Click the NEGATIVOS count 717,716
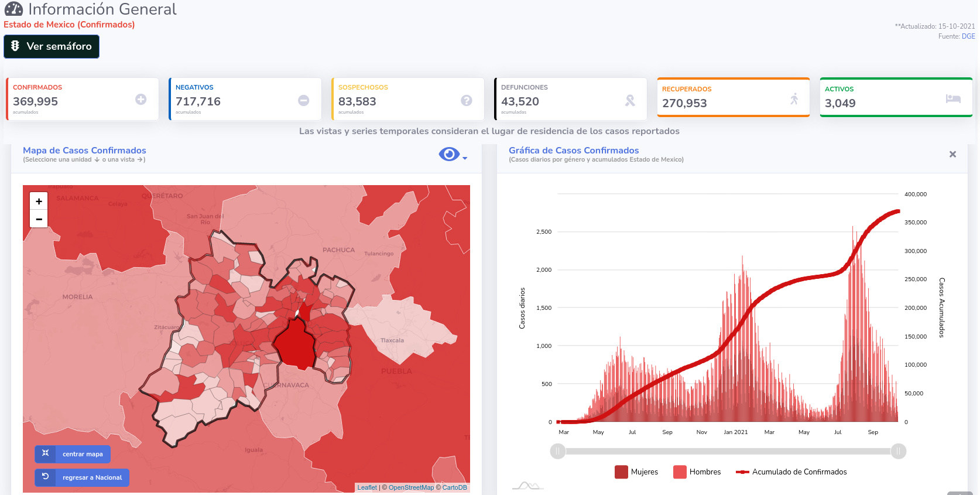Image resolution: width=980 pixels, height=495 pixels. point(198,101)
